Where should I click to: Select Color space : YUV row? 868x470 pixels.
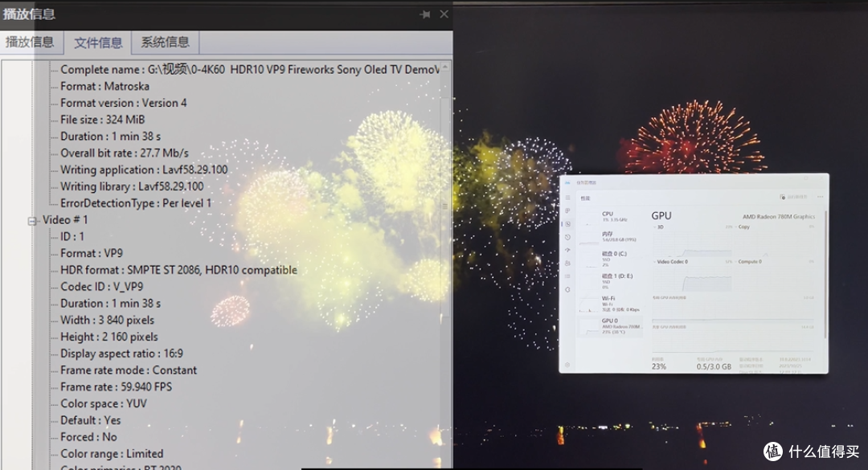[104, 403]
